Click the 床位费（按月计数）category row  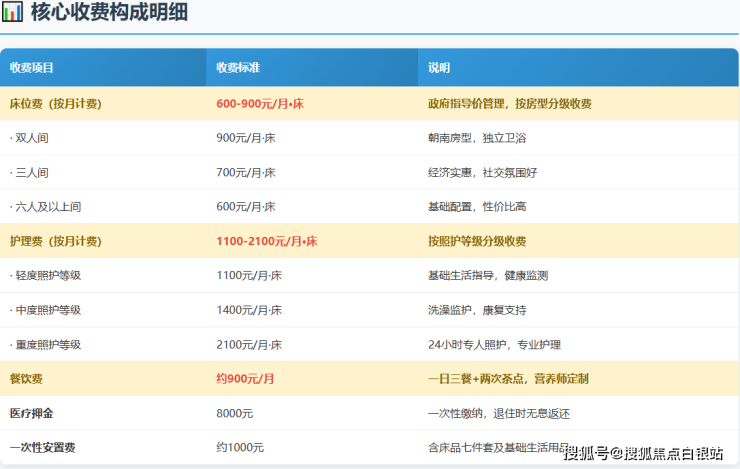point(55,103)
